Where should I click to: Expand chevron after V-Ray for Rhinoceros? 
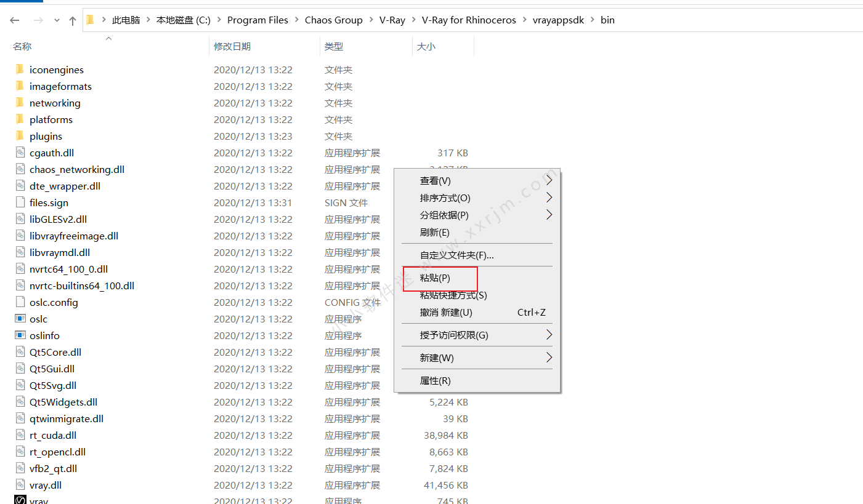pyautogui.click(x=524, y=20)
